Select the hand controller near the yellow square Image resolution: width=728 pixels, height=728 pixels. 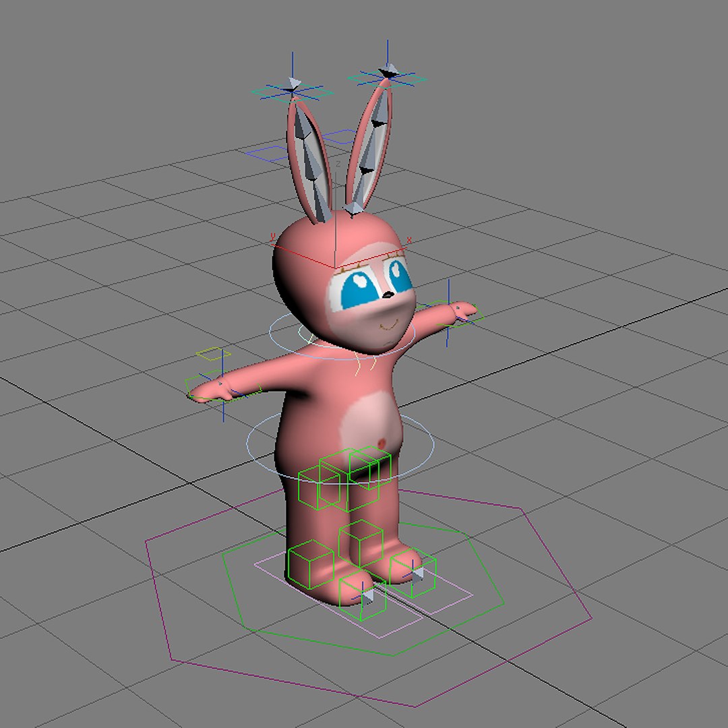tap(223, 385)
